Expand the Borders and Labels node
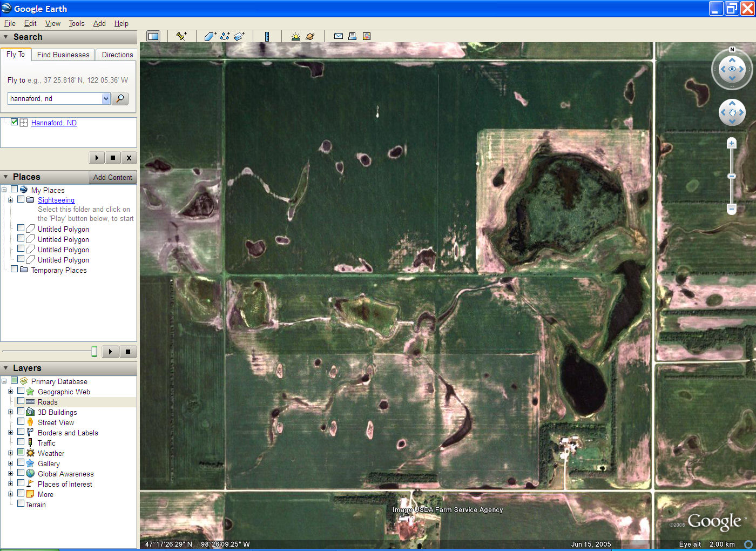 [x=10, y=433]
